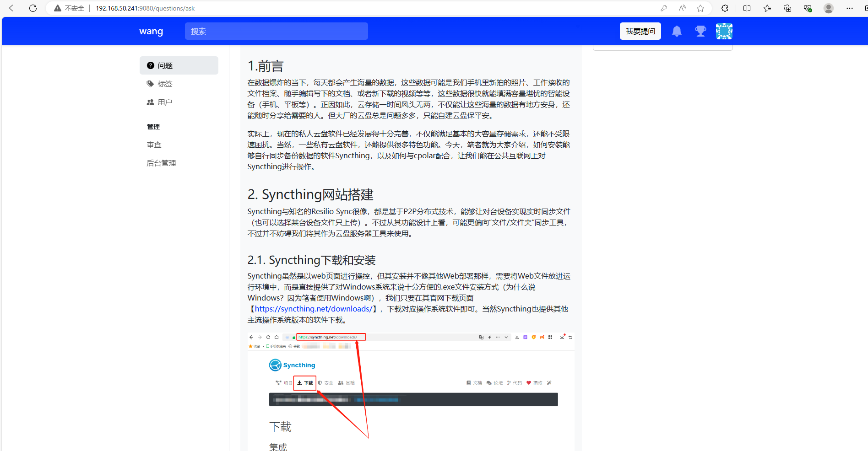
Task: Open 标签 in the sidebar
Action: tap(179, 84)
